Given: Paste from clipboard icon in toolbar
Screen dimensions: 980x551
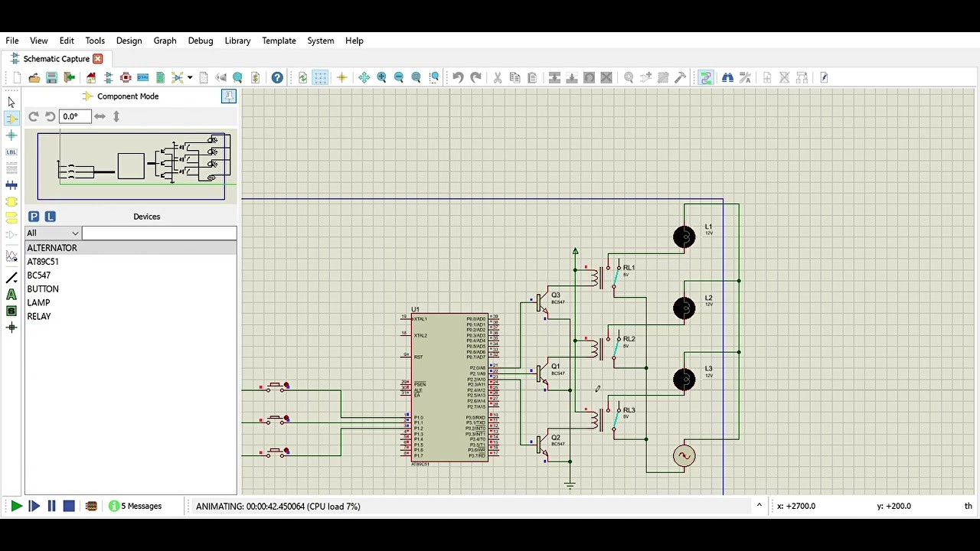Looking at the screenshot, I should click(532, 77).
